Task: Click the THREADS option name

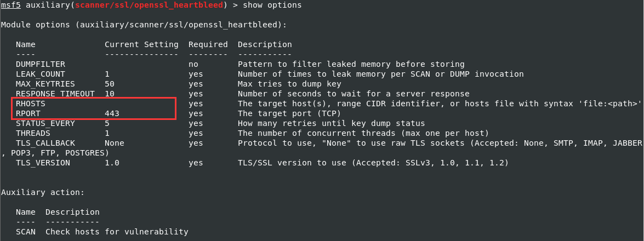Action: coord(33,133)
